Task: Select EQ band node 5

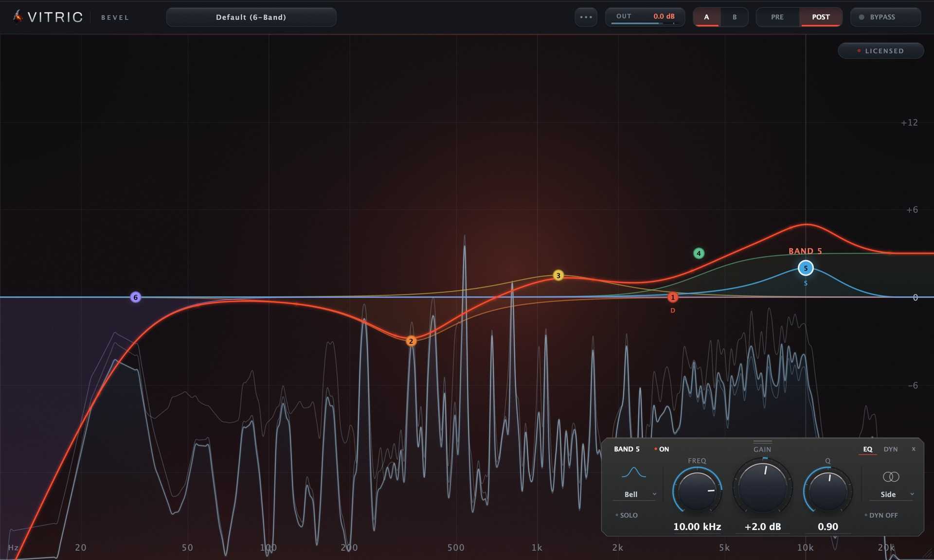Action: pyautogui.click(x=806, y=268)
